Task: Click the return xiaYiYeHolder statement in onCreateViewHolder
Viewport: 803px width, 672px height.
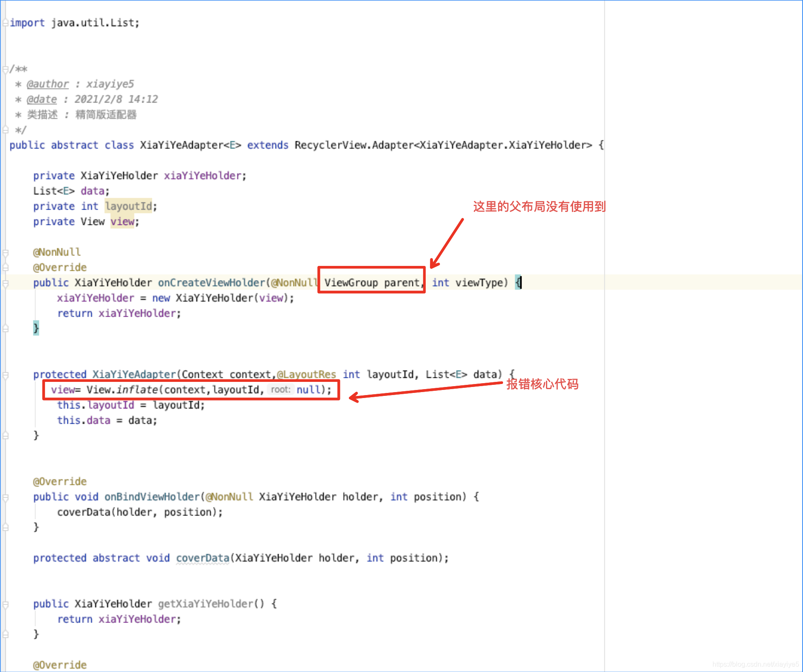Action: click(x=119, y=313)
